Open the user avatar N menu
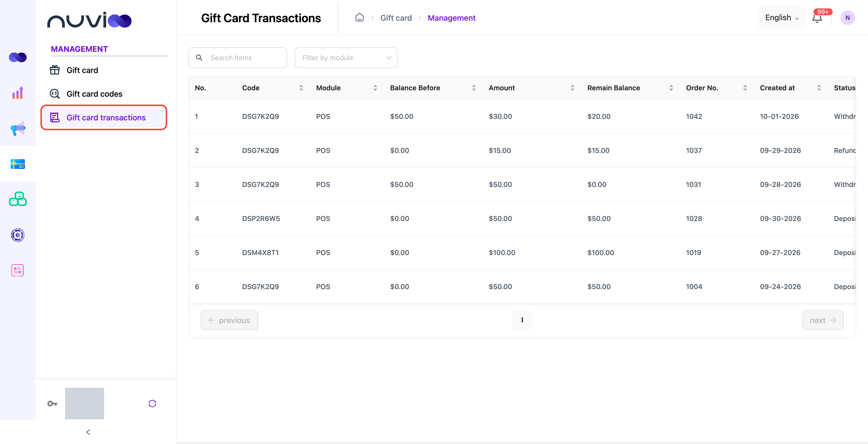This screenshot has height=444, width=868. pos(848,18)
